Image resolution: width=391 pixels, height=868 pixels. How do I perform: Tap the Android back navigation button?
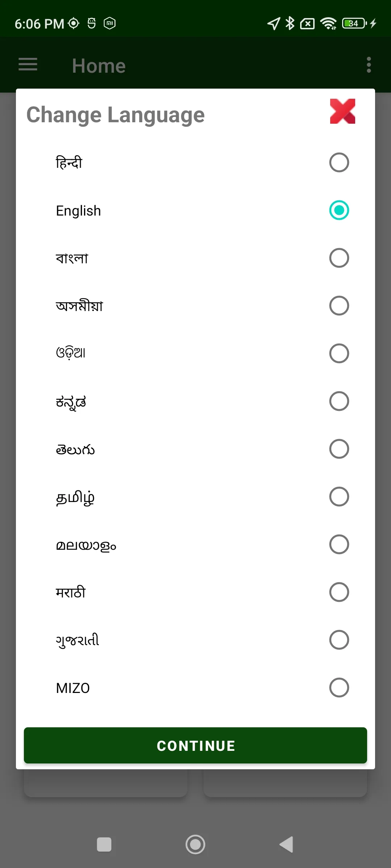(286, 844)
